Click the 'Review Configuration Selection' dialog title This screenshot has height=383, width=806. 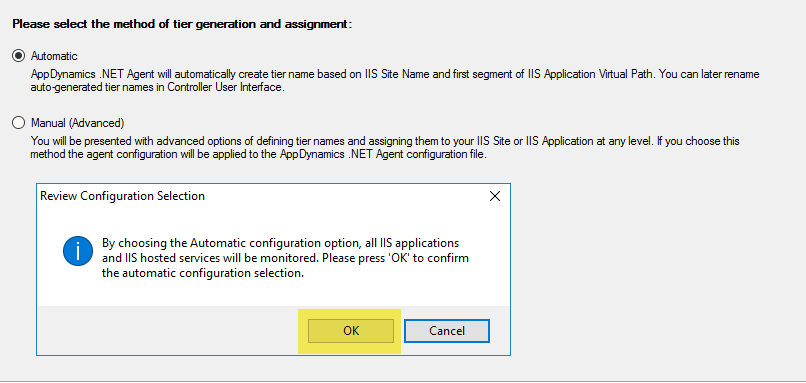[122, 196]
